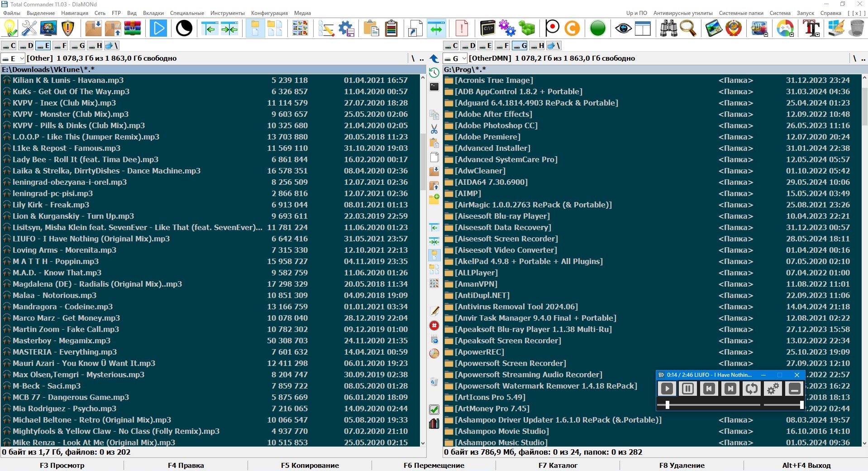Click the pack files box icon

click(x=93, y=28)
